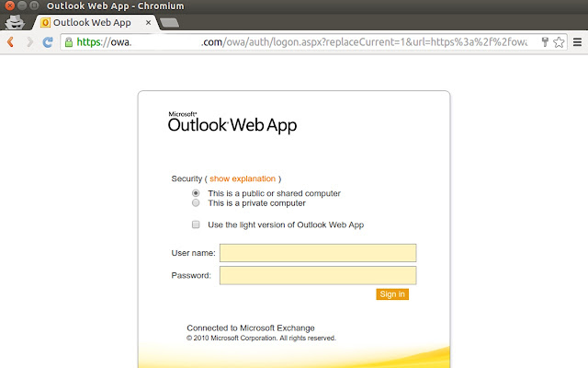Bookmark this page with the star icon

(559, 41)
